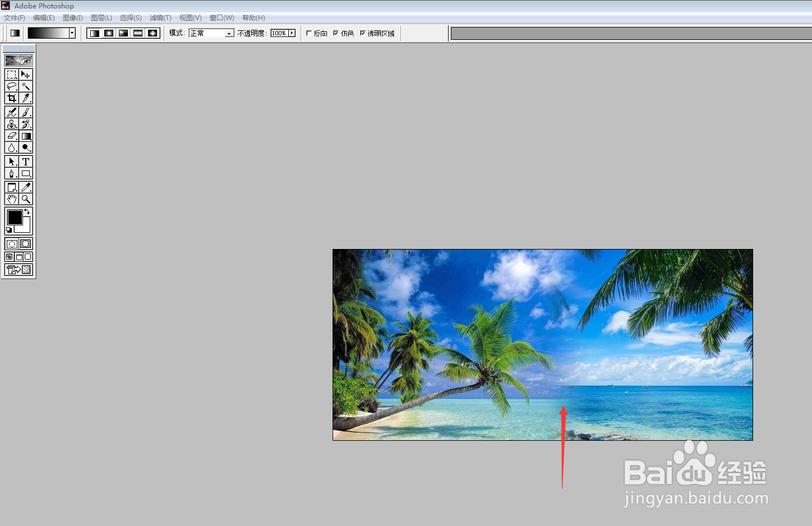Switch to Standard Mode editing

(12, 244)
